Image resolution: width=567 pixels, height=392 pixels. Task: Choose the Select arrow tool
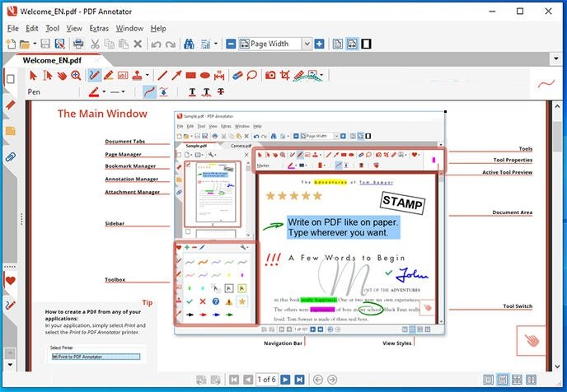point(33,76)
